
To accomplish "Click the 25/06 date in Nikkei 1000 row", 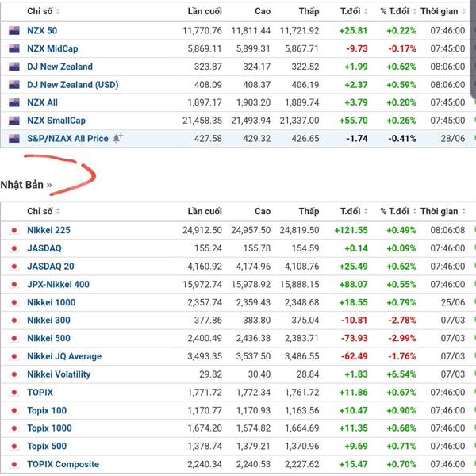I will point(453,302).
